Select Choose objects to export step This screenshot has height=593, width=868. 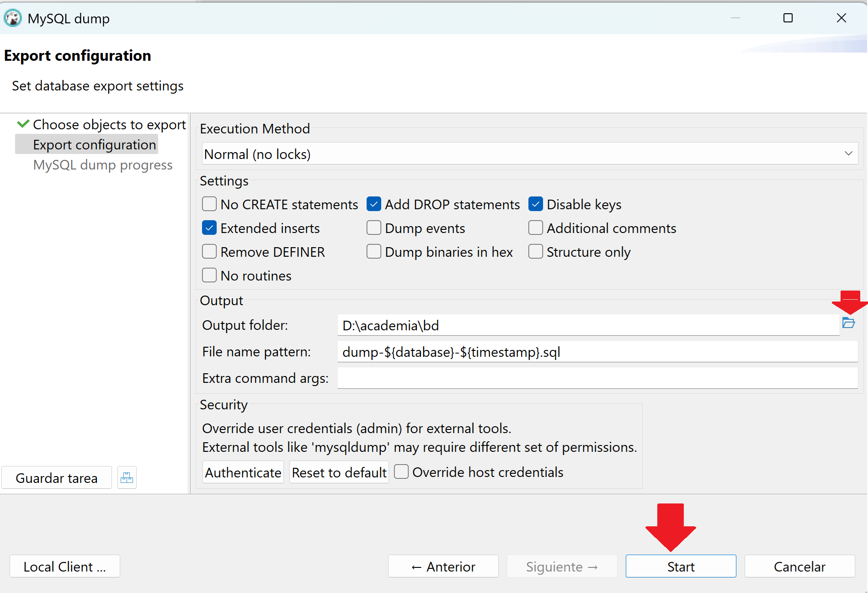point(109,125)
